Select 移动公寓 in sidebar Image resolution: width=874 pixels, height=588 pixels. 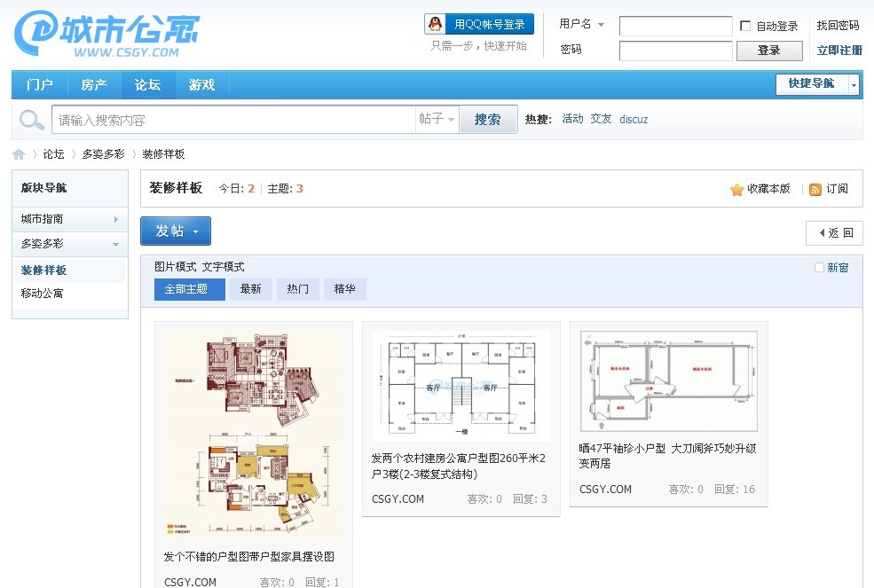coord(43,294)
